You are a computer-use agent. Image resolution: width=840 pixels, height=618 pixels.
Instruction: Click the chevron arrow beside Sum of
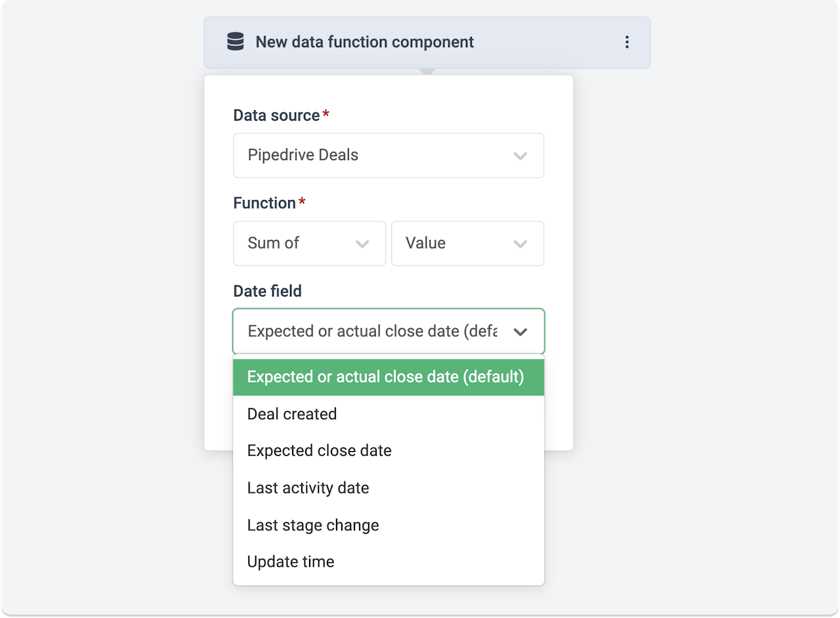tap(362, 244)
